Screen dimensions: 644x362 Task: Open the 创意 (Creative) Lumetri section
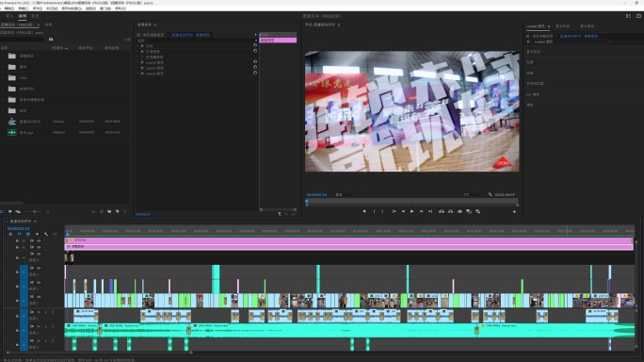(x=530, y=62)
